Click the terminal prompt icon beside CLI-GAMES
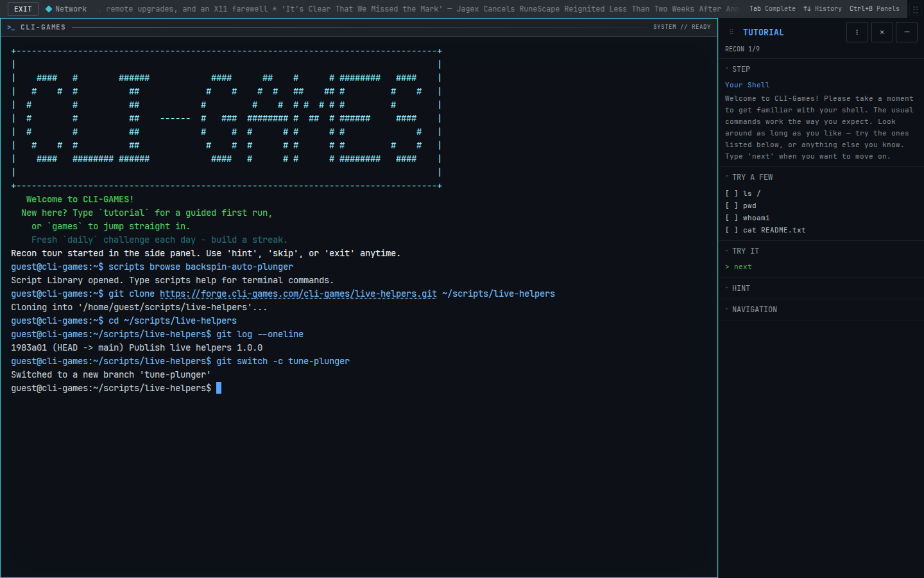Image resolution: width=924 pixels, height=578 pixels. (11, 27)
